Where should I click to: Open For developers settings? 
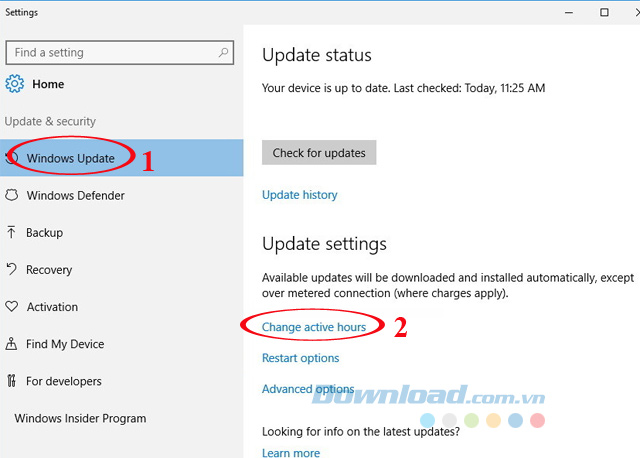[64, 381]
